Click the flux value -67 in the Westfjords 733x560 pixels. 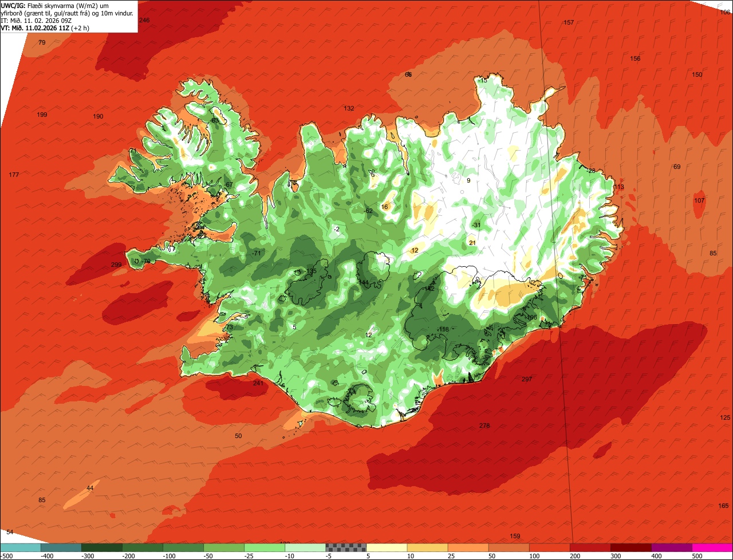pyautogui.click(x=228, y=184)
